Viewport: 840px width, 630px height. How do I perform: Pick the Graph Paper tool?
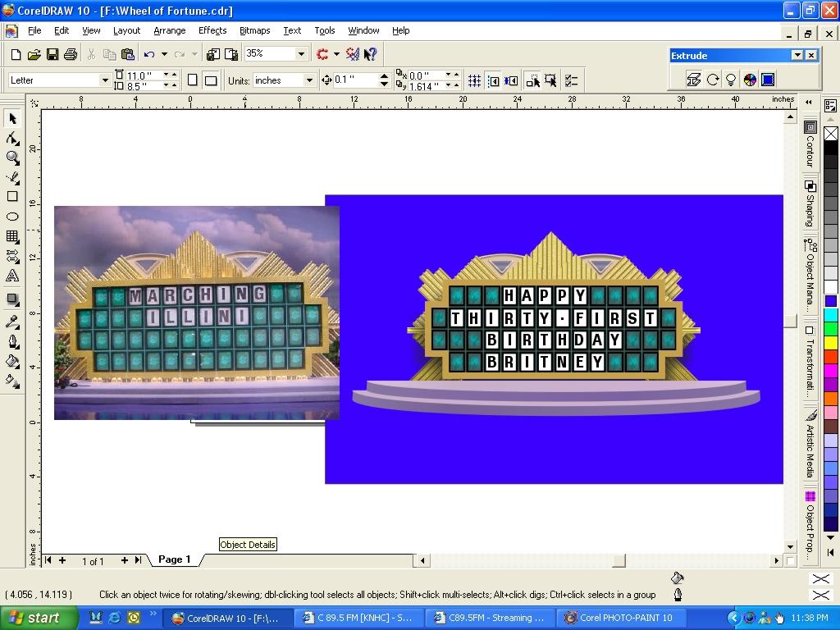pyautogui.click(x=12, y=237)
